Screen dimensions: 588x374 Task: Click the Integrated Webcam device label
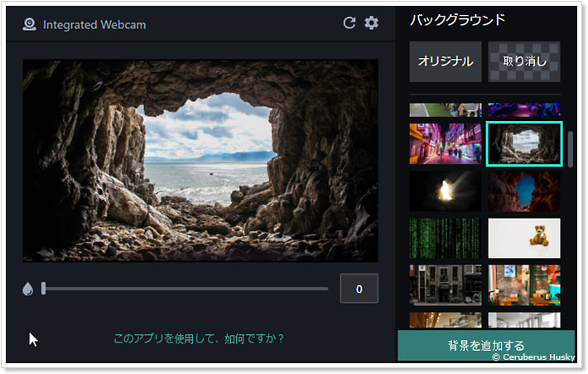pos(94,25)
